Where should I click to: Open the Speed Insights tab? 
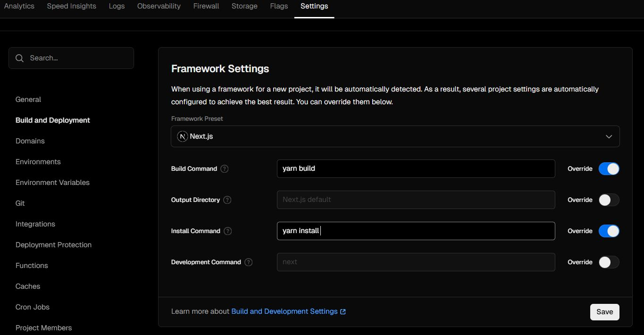tap(72, 6)
